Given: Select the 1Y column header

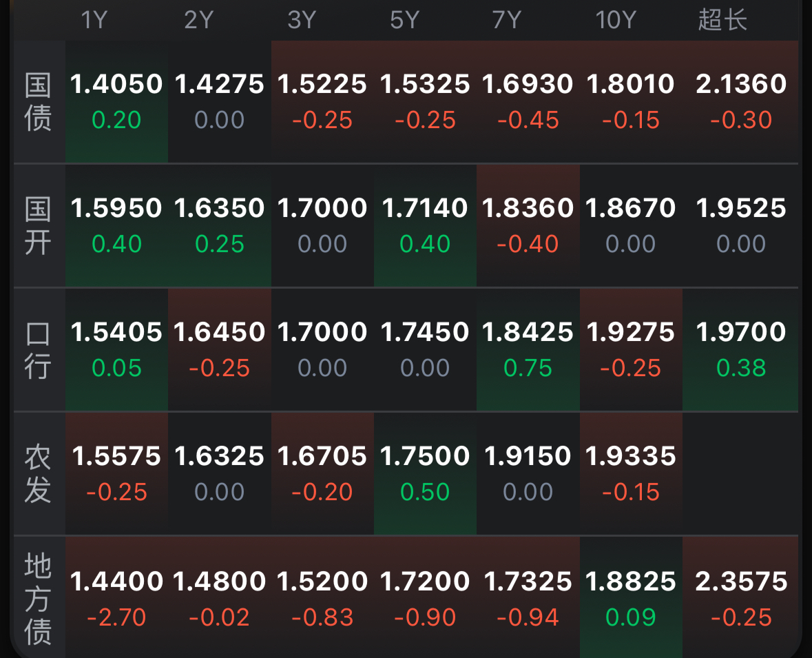Looking at the screenshot, I should [94, 20].
